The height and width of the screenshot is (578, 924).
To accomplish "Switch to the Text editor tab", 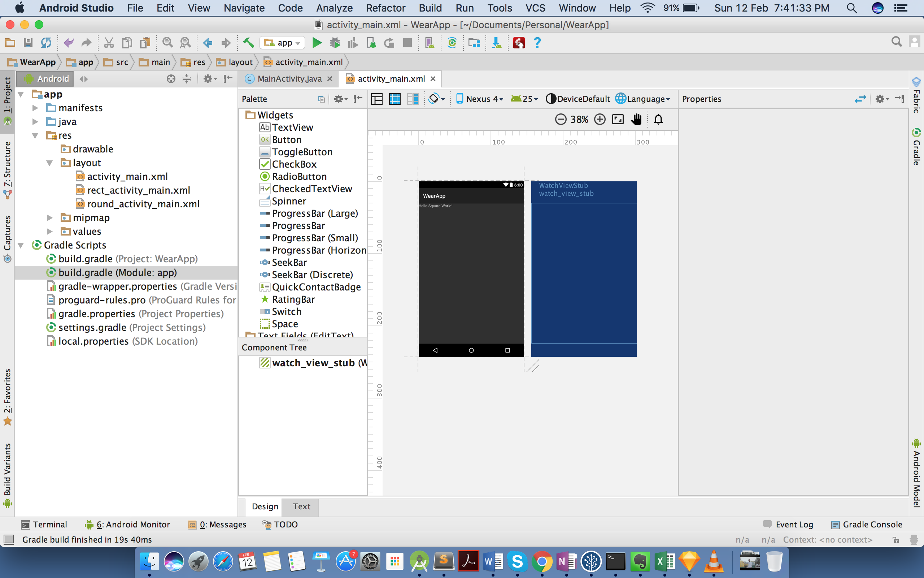I will (x=301, y=506).
